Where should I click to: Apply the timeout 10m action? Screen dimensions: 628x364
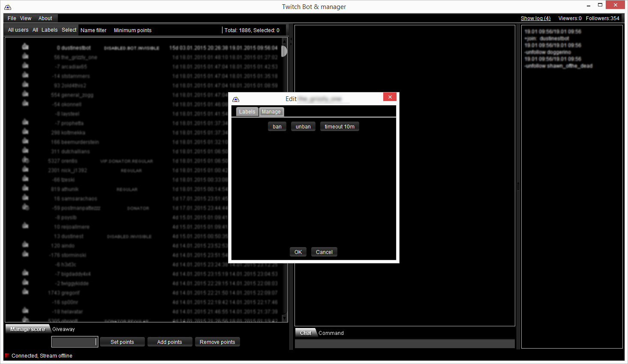pyautogui.click(x=340, y=126)
